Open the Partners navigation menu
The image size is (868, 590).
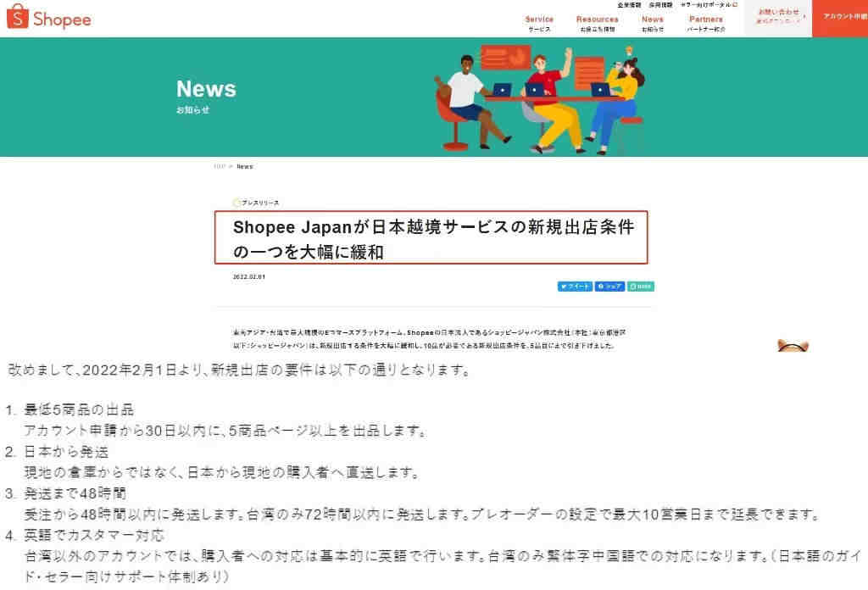pyautogui.click(x=706, y=23)
